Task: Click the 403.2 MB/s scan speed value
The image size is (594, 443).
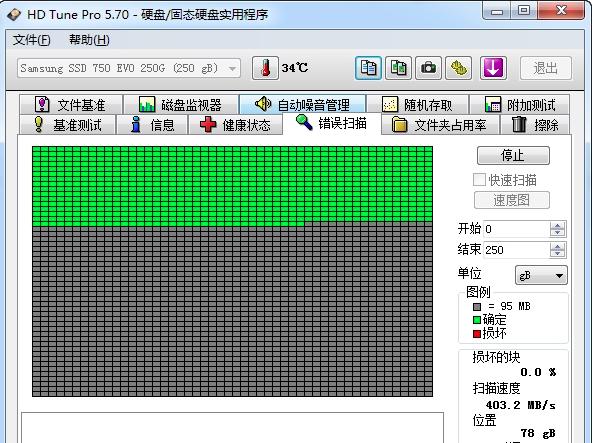Action: pyautogui.click(x=521, y=405)
